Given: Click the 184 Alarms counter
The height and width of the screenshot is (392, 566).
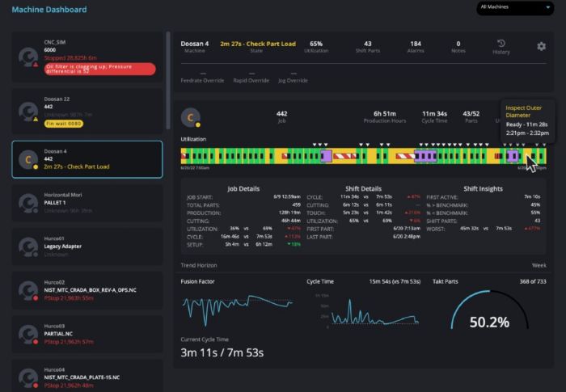Looking at the screenshot, I should 416,47.
